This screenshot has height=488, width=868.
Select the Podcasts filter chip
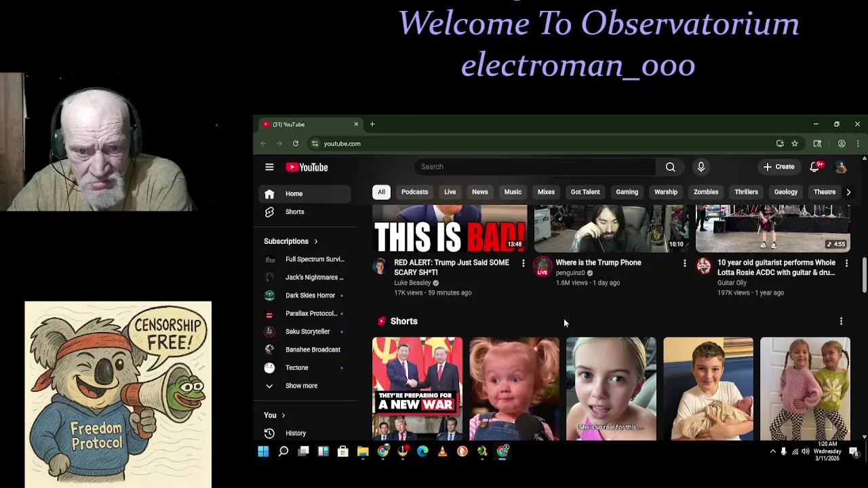point(414,192)
